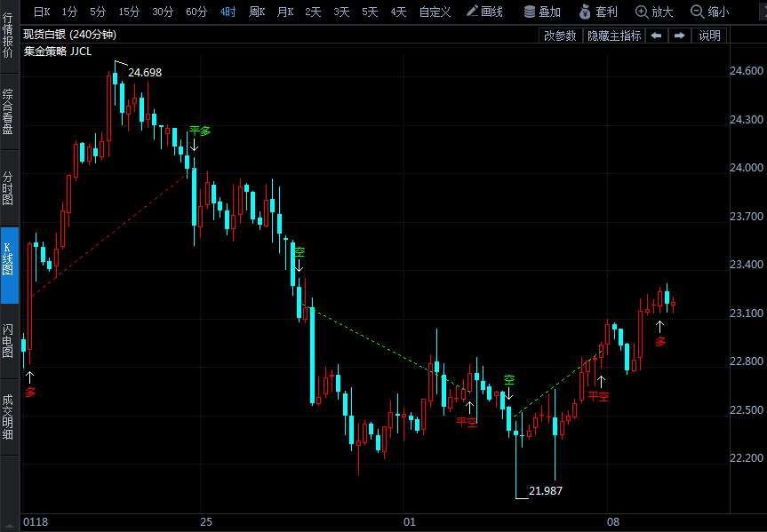Image resolution: width=767 pixels, height=532 pixels.
Task: Open the 叠加 overlay tool
Action: coord(542,12)
